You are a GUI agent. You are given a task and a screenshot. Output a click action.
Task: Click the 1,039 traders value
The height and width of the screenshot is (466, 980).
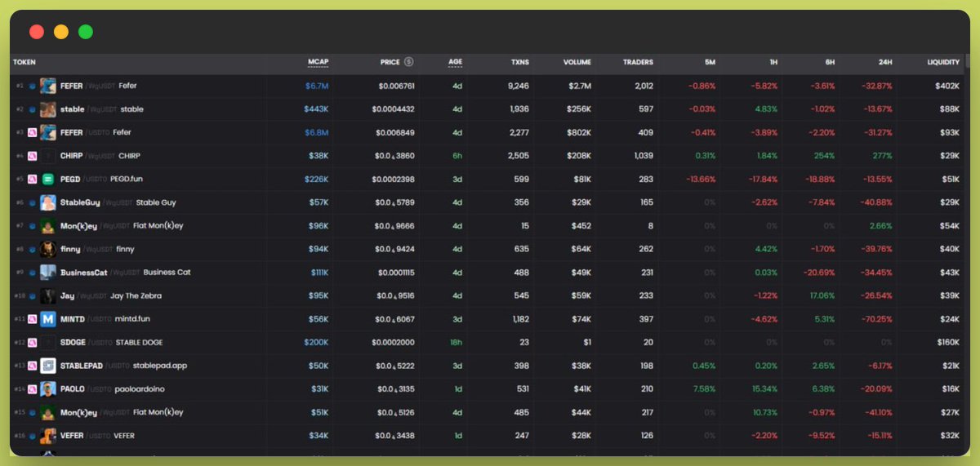click(643, 156)
